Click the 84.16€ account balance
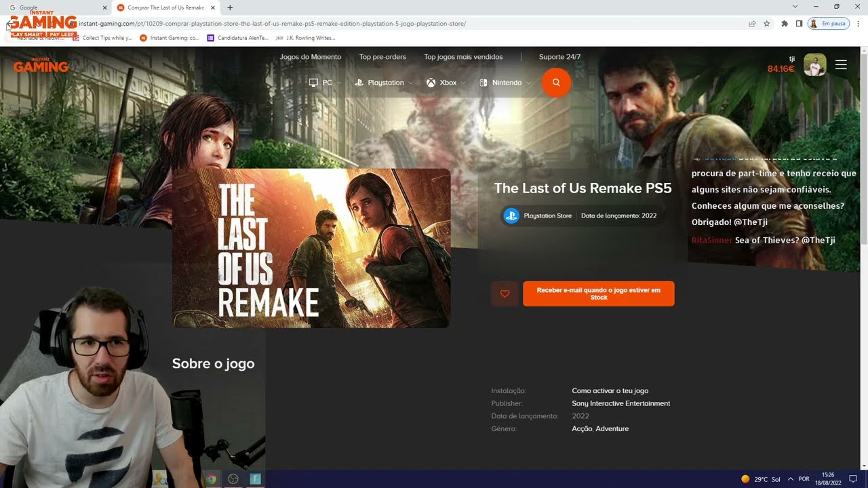The height and width of the screenshot is (488, 868). click(781, 68)
